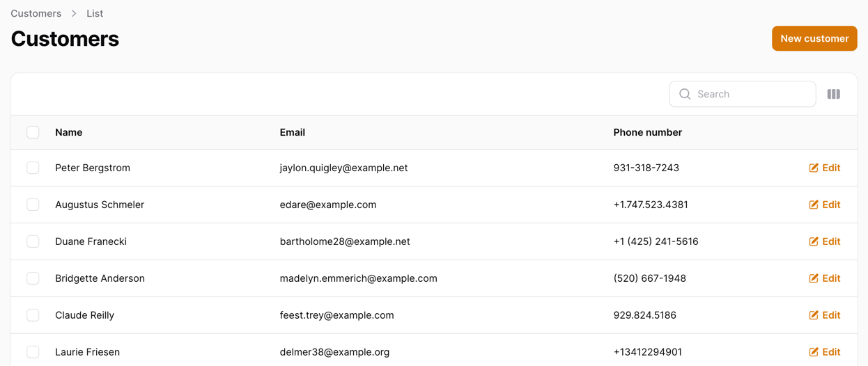Click edit pencil icon for Augustus Schmeler

click(814, 205)
